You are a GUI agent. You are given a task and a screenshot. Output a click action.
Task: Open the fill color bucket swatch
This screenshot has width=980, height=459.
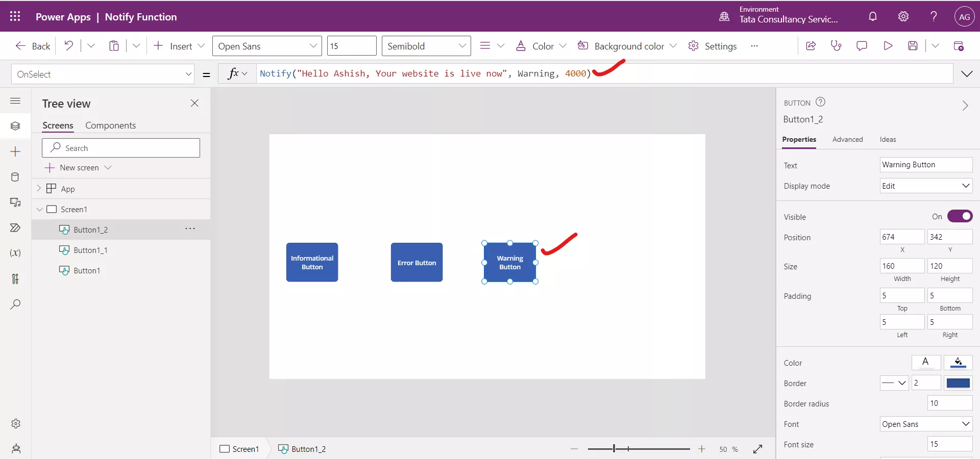(x=958, y=362)
